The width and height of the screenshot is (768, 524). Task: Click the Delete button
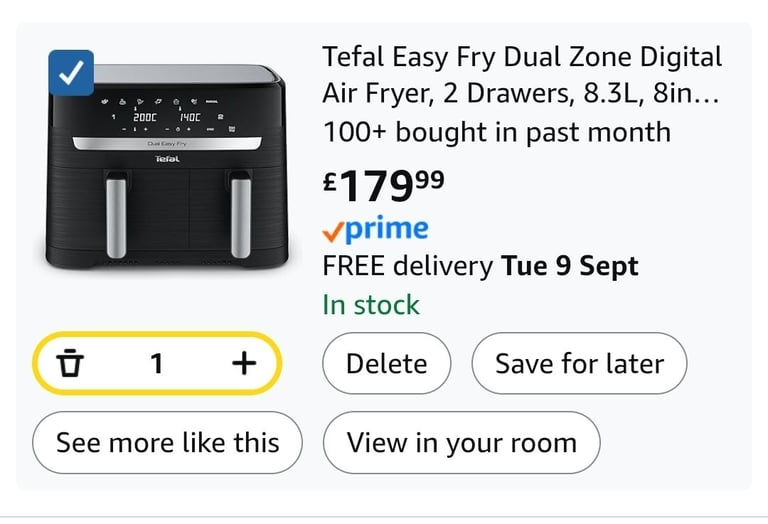point(386,363)
